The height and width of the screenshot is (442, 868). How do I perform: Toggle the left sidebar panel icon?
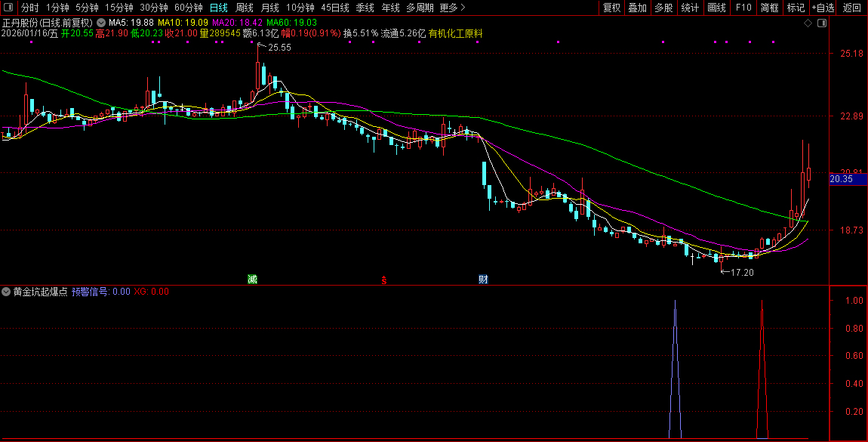8,8
